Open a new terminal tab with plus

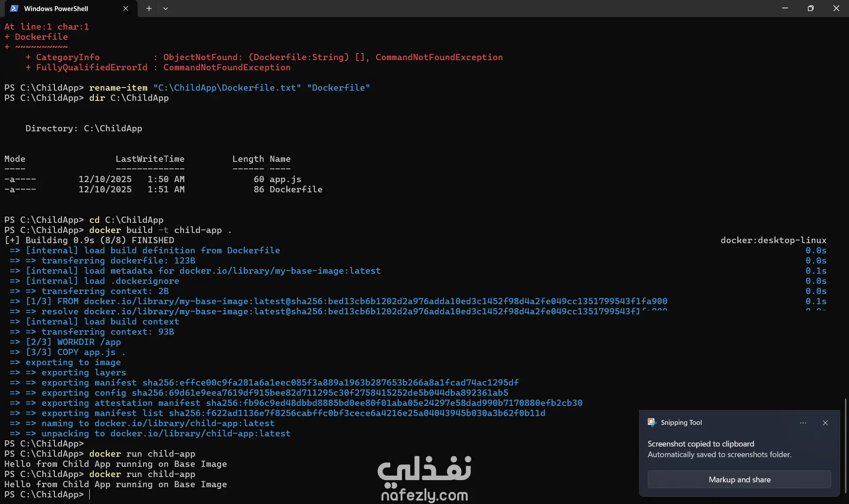coord(149,8)
